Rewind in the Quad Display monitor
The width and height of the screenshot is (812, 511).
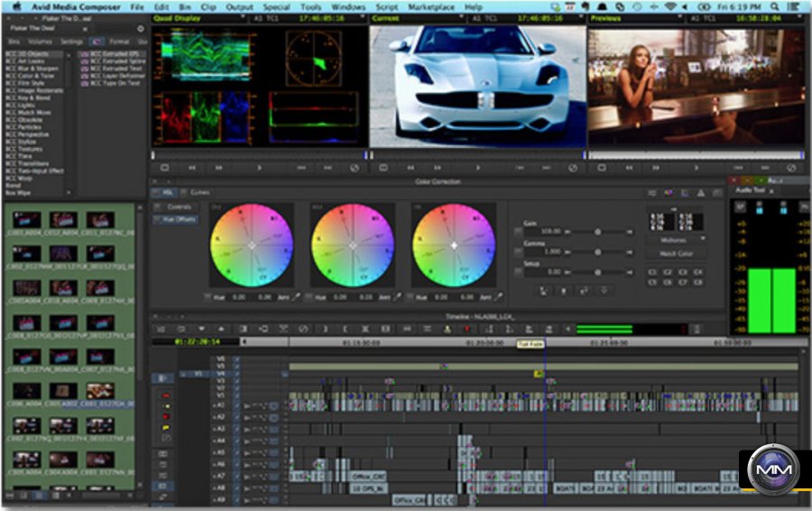pos(192,168)
